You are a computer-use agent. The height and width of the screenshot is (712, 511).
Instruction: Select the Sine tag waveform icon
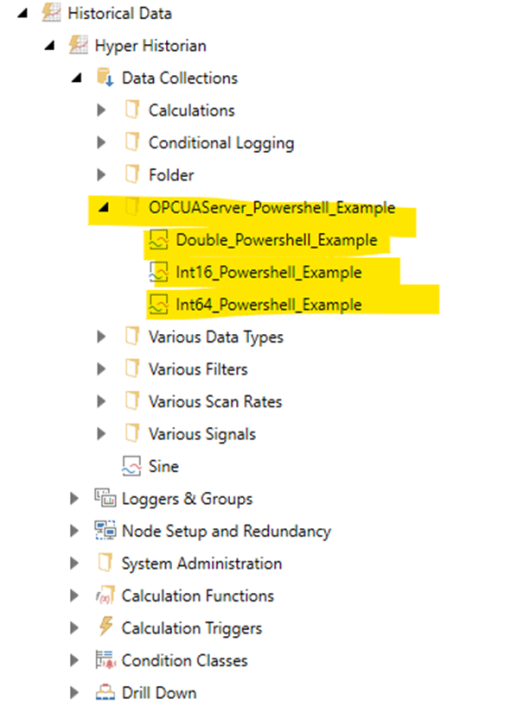pos(132,466)
